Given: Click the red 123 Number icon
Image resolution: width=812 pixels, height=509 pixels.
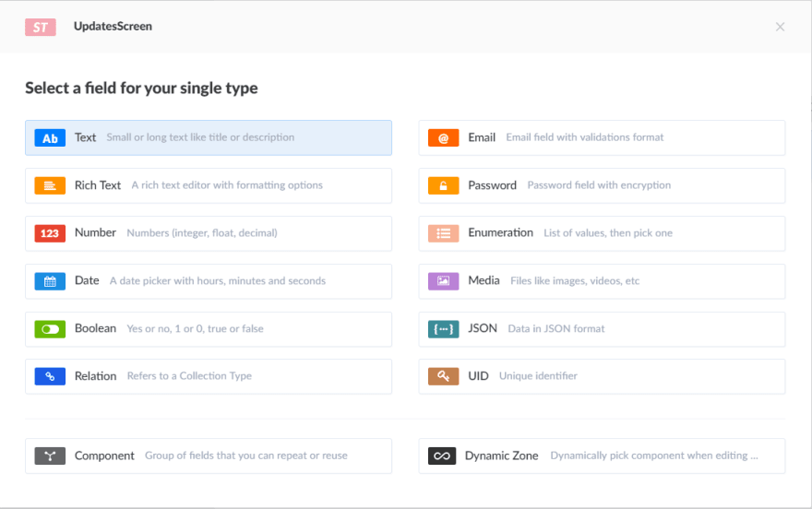Looking at the screenshot, I should point(50,233).
